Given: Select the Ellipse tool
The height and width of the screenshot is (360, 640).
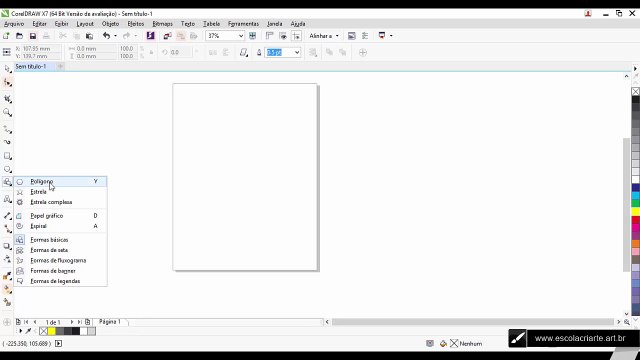Looking at the screenshot, I should [7, 169].
